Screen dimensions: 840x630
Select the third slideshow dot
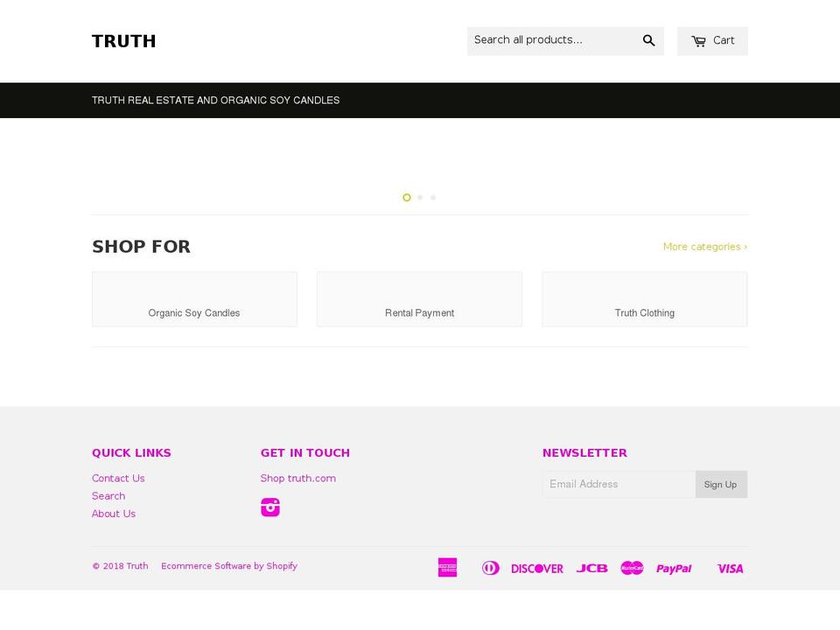433,198
